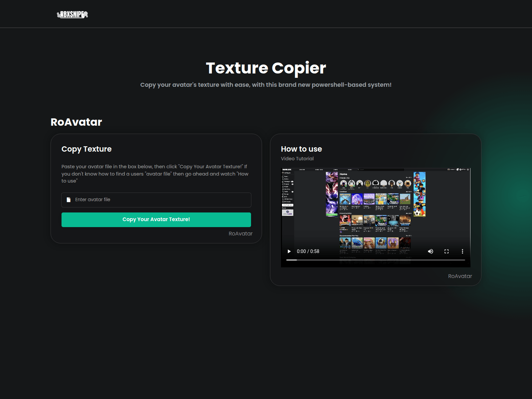Open the RBXSNIPER logo home link
The width and height of the screenshot is (532, 399).
pos(72,14)
